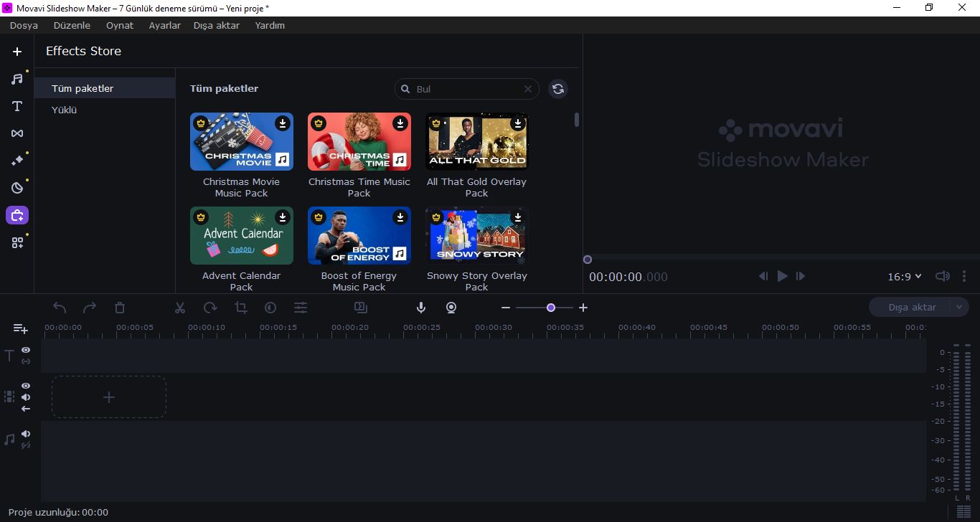
Task: Open the Christmas Movie Music Pack thumbnail
Action: coord(242,141)
